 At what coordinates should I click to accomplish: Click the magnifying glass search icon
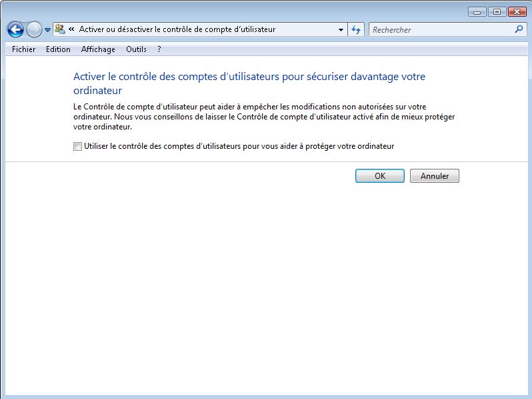click(x=519, y=29)
